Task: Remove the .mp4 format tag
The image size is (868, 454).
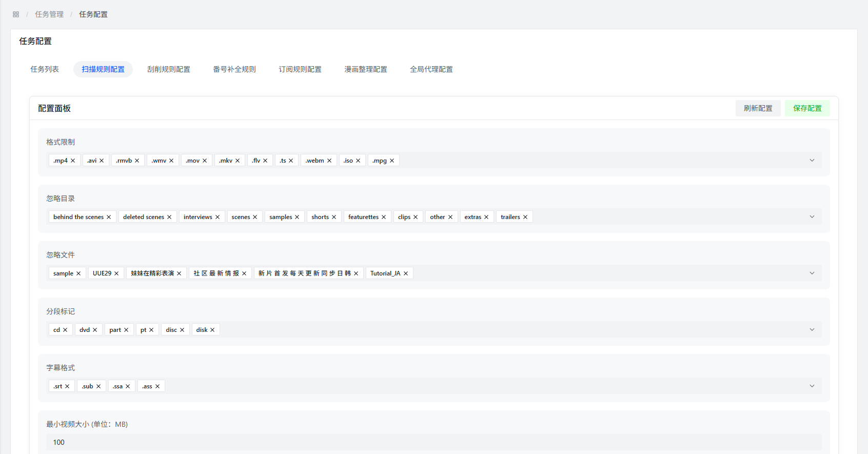Action: point(73,161)
